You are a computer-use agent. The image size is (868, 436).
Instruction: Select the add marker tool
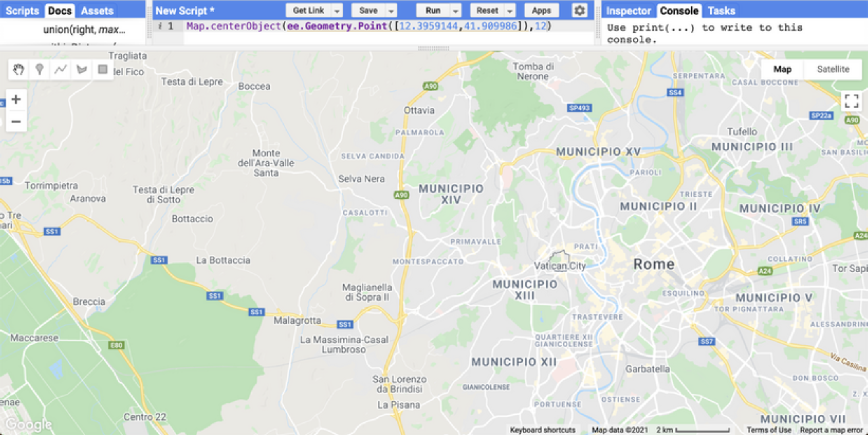click(39, 69)
